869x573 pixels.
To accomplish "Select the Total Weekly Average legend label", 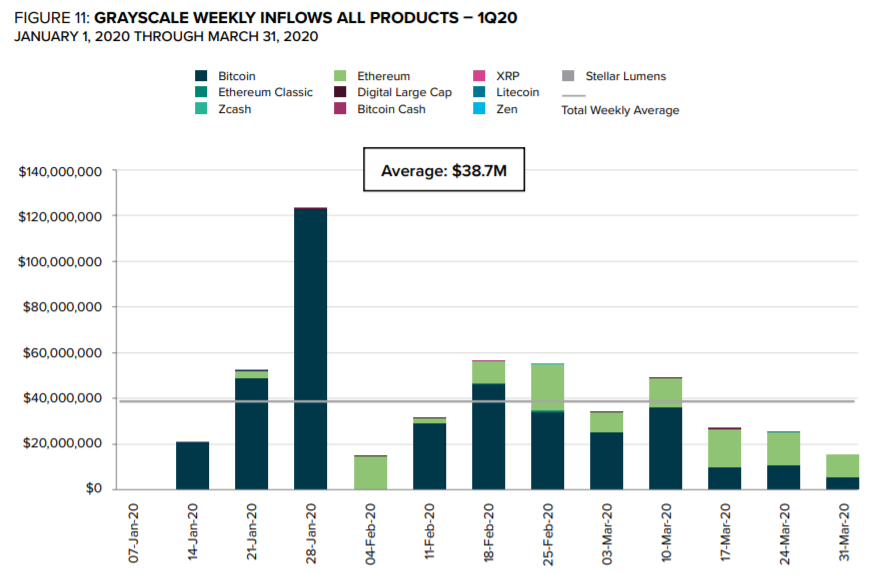I will (x=620, y=110).
